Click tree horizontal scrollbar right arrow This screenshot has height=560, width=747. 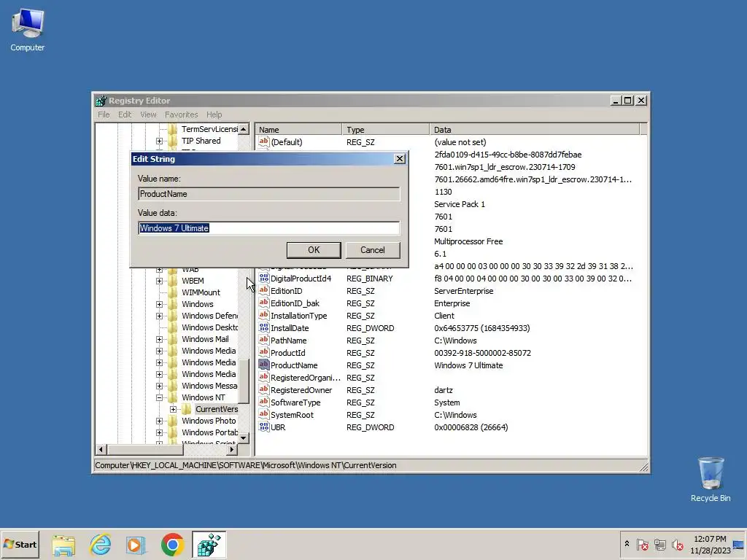pyautogui.click(x=232, y=449)
